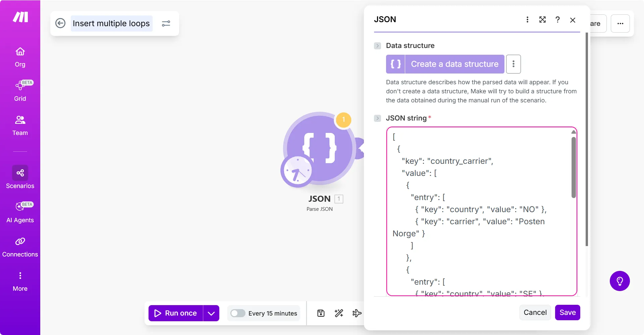Open top-right ellipsis menu
The height and width of the screenshot is (335, 644).
click(620, 23)
